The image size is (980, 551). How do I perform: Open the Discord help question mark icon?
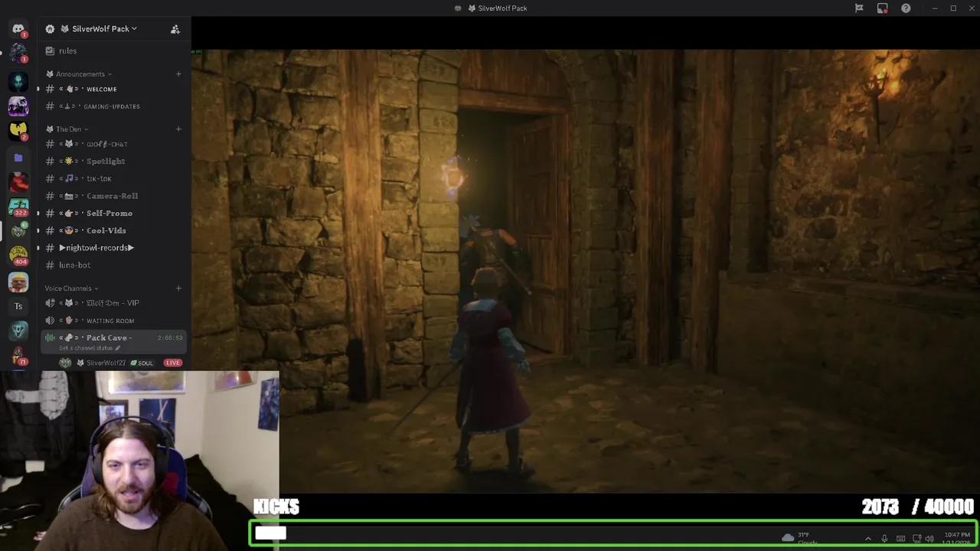coord(906,8)
